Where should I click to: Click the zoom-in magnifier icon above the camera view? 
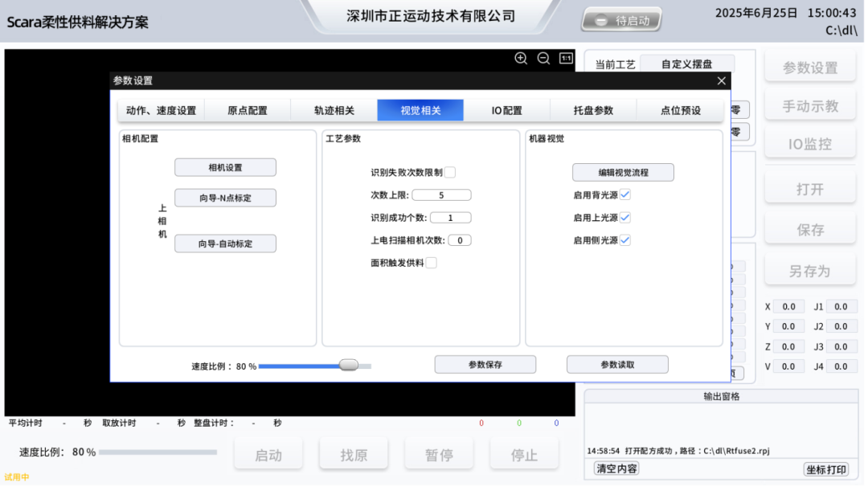pos(521,59)
